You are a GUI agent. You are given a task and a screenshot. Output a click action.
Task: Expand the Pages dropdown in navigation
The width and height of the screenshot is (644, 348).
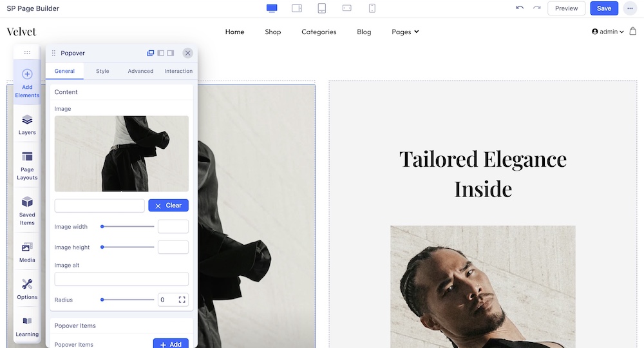click(x=405, y=32)
